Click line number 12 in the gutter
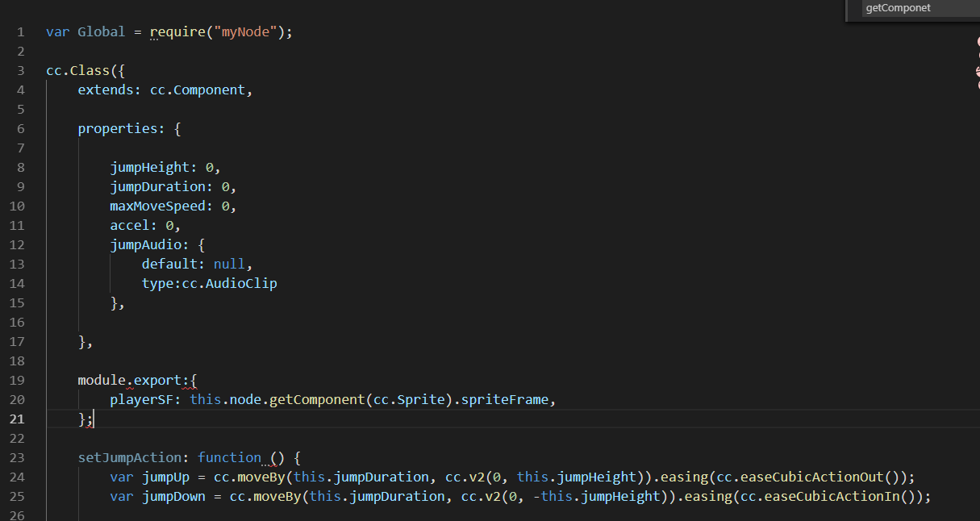This screenshot has height=521, width=980. (x=18, y=245)
